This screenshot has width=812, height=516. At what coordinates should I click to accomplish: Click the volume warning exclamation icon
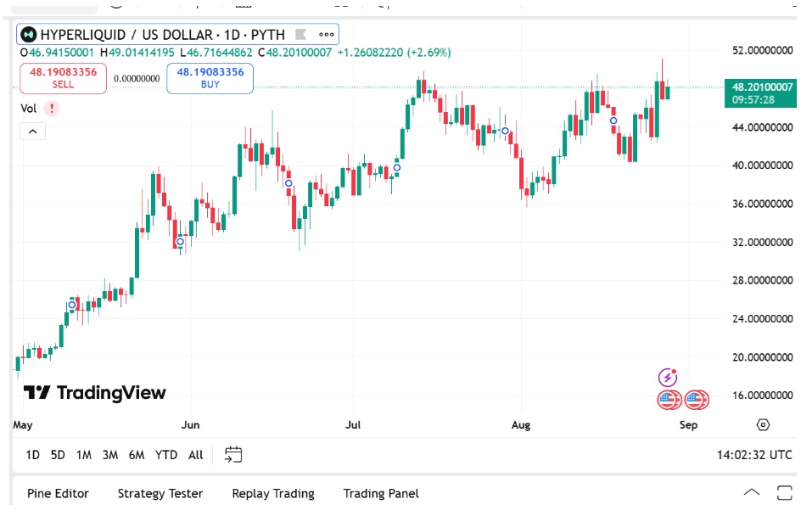(x=53, y=109)
